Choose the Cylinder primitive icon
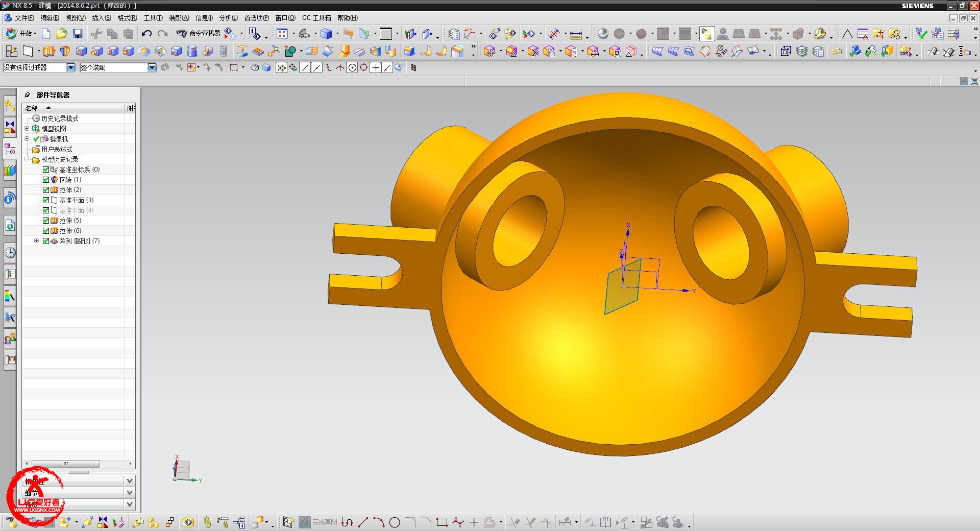980x531 pixels. [192, 51]
